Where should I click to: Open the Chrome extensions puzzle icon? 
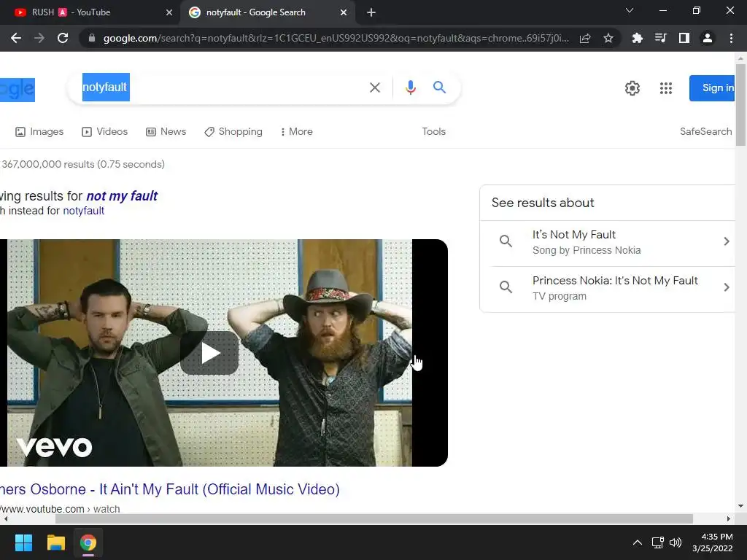coord(637,38)
